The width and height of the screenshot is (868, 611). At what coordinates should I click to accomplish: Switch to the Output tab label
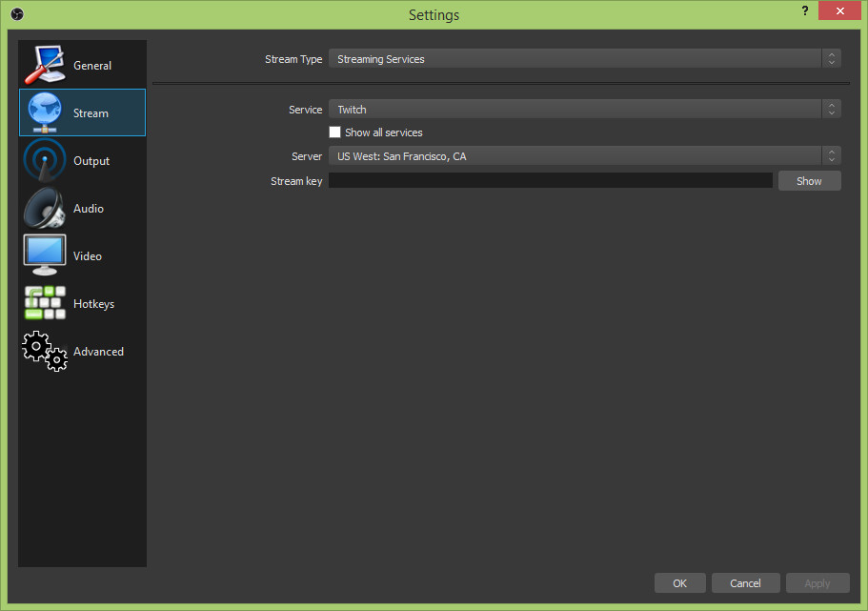(x=91, y=161)
